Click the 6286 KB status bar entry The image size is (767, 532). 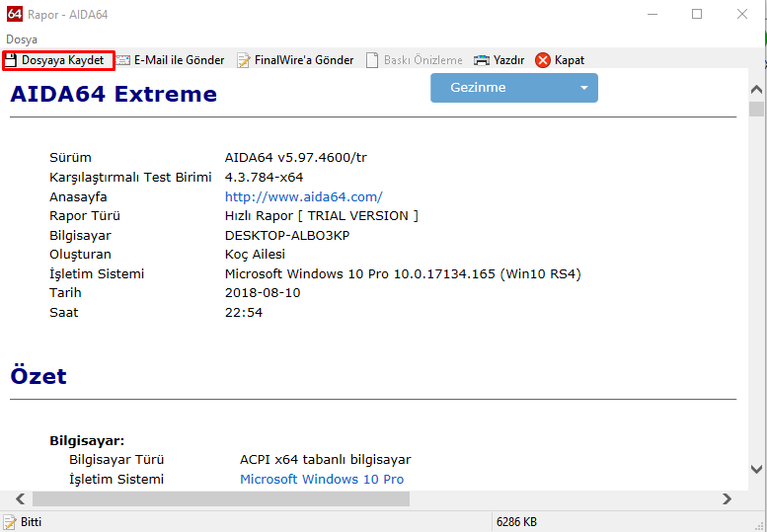pyautogui.click(x=516, y=522)
